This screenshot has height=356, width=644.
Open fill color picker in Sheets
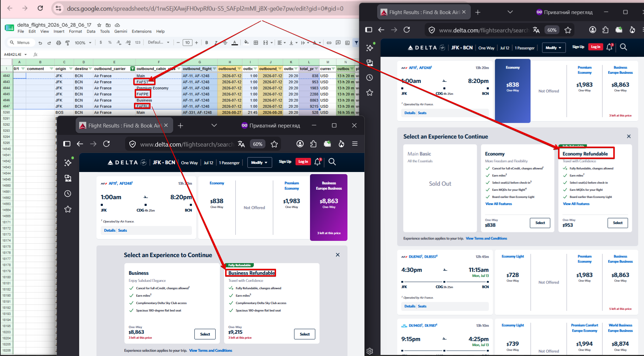[246, 42]
